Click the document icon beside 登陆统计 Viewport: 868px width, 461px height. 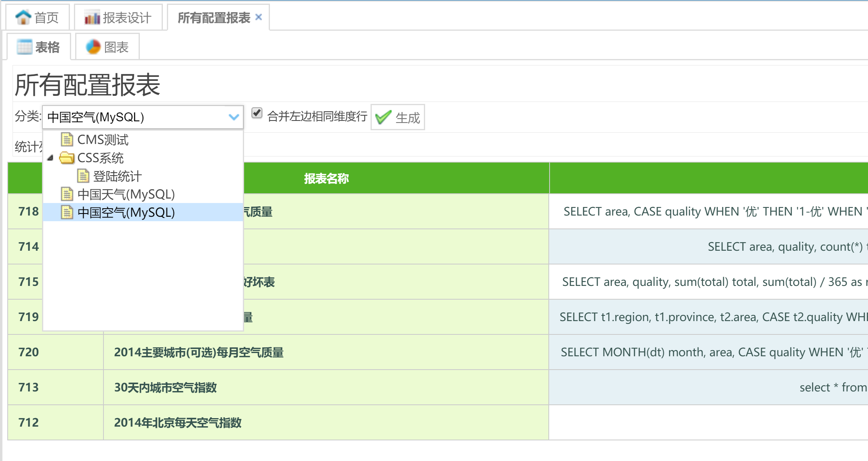point(83,176)
